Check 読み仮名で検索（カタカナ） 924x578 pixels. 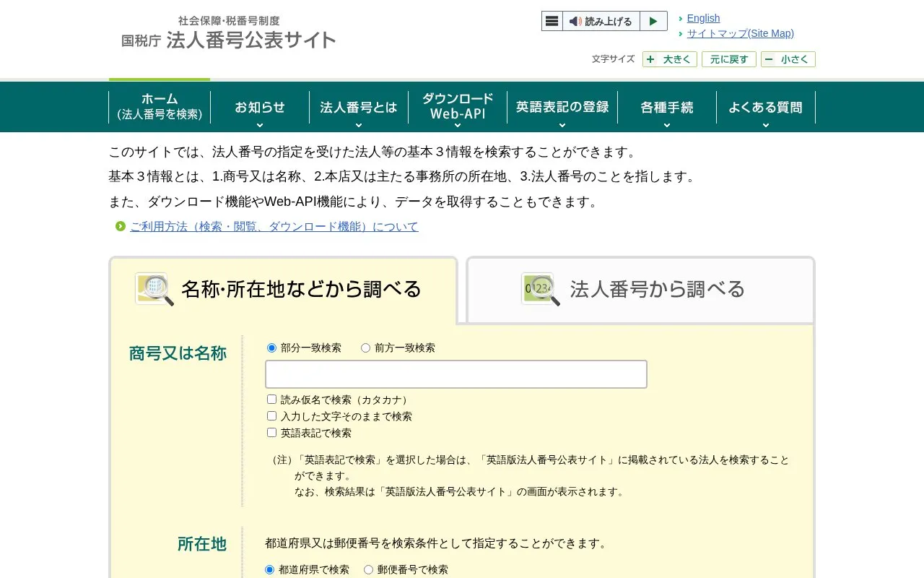pyautogui.click(x=272, y=399)
